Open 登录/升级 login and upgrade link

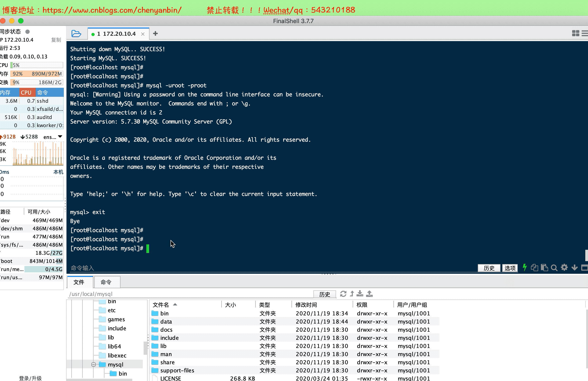pos(30,378)
